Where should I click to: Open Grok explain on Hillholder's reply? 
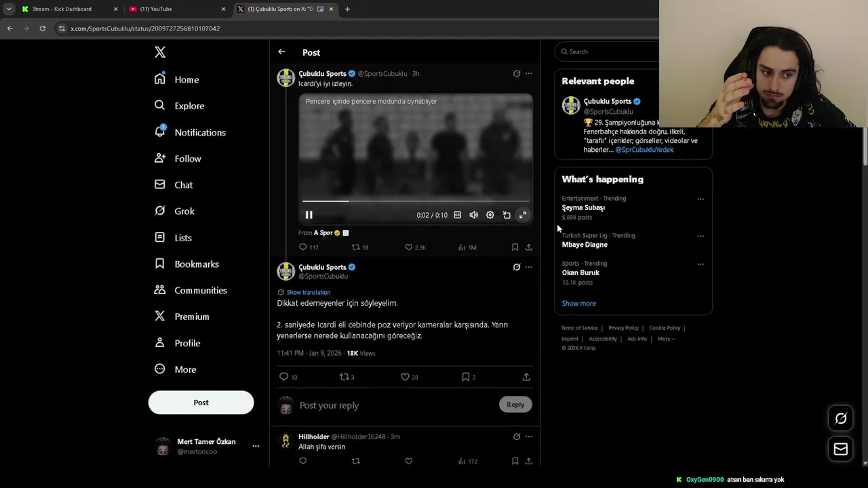517,436
